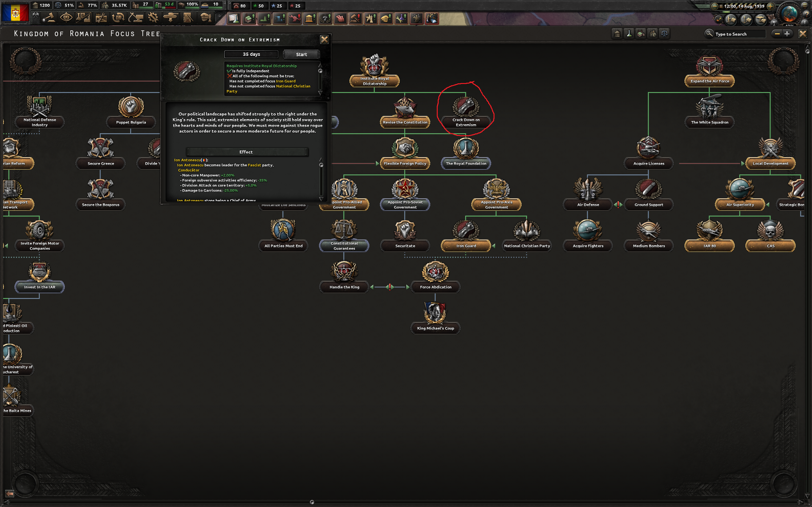
Task: Increase game speed with plus button
Action: 770,6
